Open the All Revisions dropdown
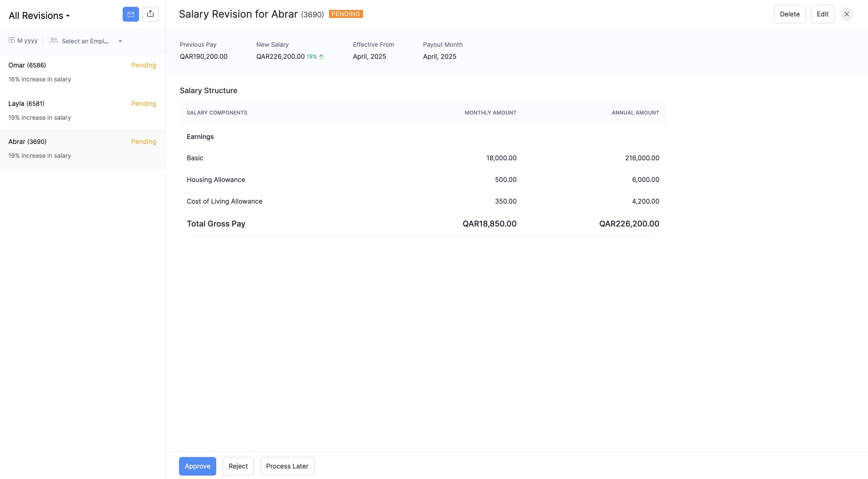868x479 pixels. coord(39,15)
